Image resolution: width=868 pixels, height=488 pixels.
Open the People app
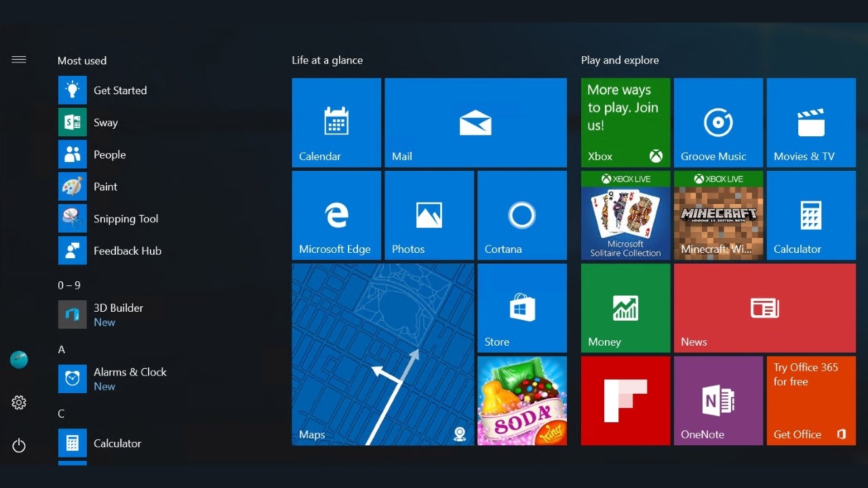pyautogui.click(x=109, y=154)
